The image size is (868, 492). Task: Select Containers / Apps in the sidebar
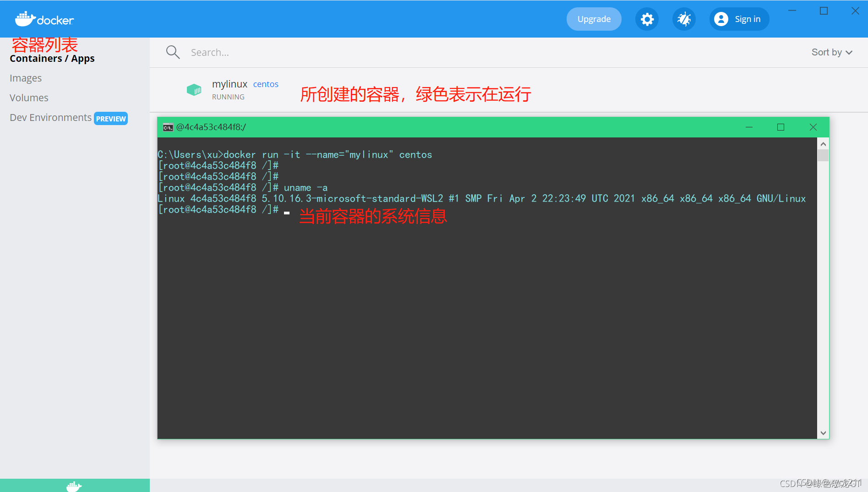click(x=52, y=58)
